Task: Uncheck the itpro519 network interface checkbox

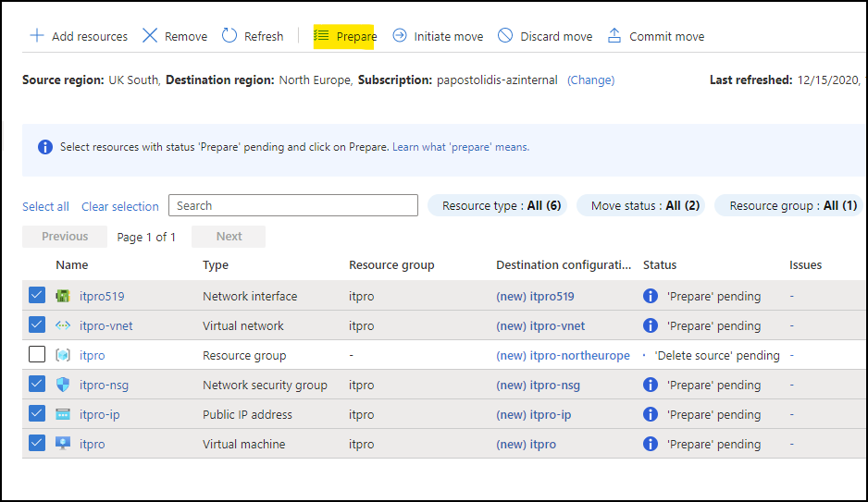Action: [x=37, y=296]
